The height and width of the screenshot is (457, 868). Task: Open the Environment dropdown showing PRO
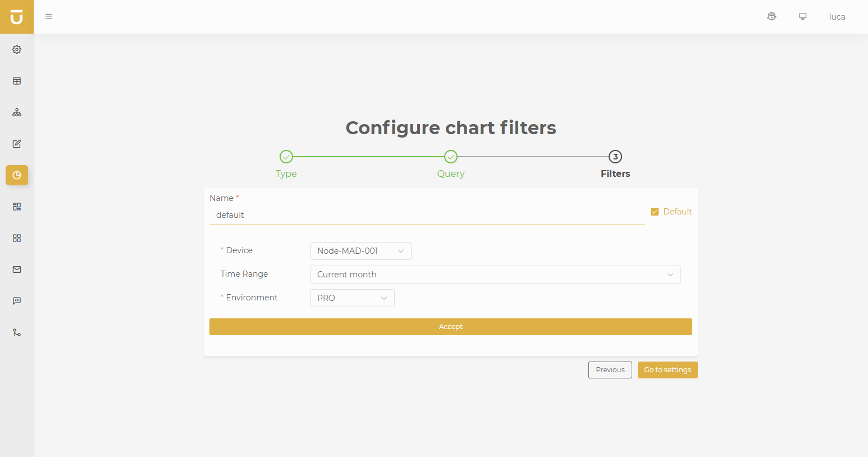point(352,298)
